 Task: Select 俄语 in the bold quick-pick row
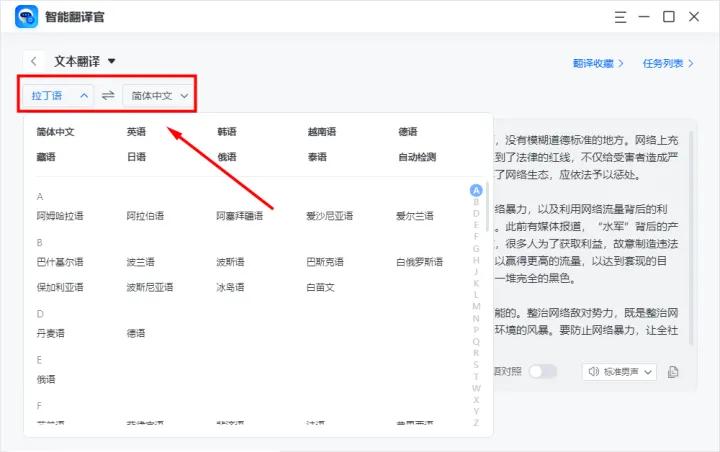[x=227, y=157]
